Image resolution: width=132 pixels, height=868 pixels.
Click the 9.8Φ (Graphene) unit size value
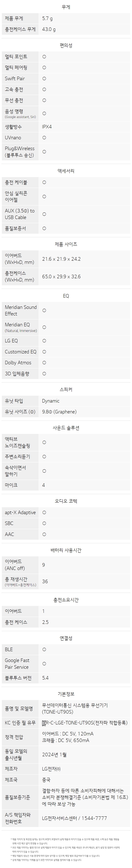(x=59, y=412)
